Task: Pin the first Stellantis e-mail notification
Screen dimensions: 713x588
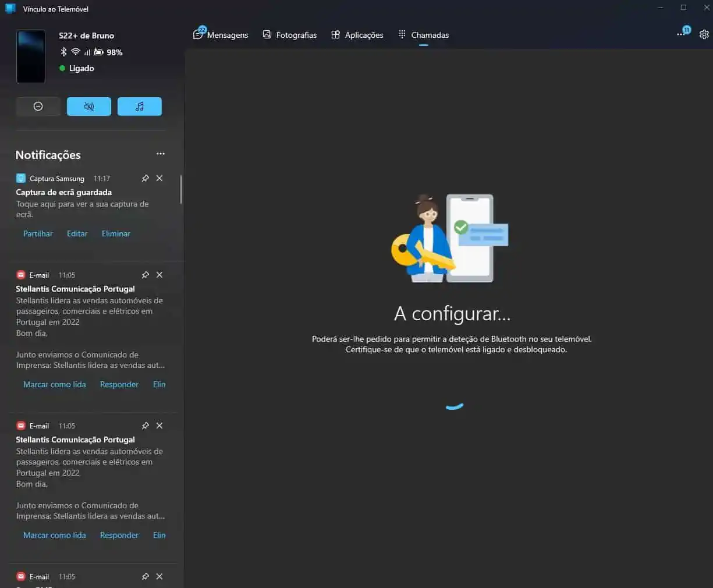Action: point(146,275)
